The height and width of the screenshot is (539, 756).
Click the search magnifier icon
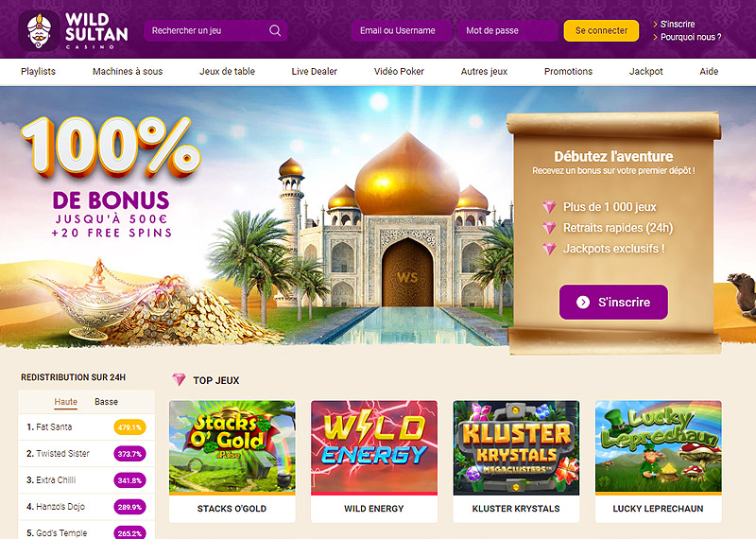click(x=275, y=30)
